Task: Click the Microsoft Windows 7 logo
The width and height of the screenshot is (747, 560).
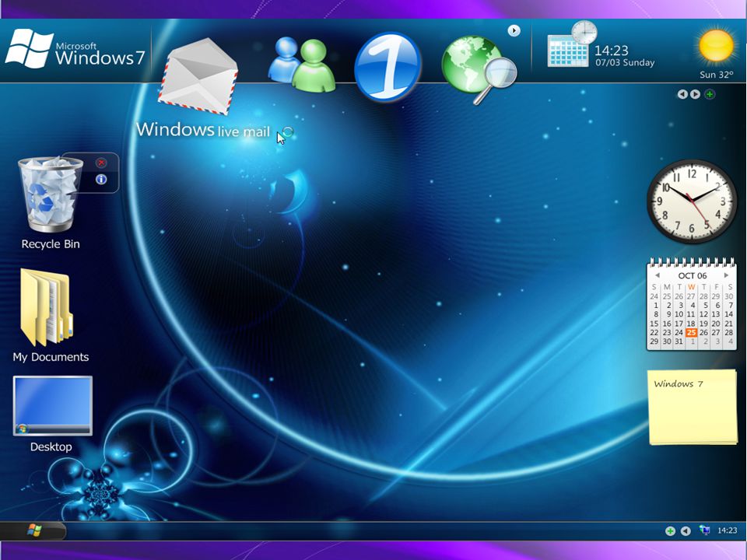Action: [x=75, y=48]
